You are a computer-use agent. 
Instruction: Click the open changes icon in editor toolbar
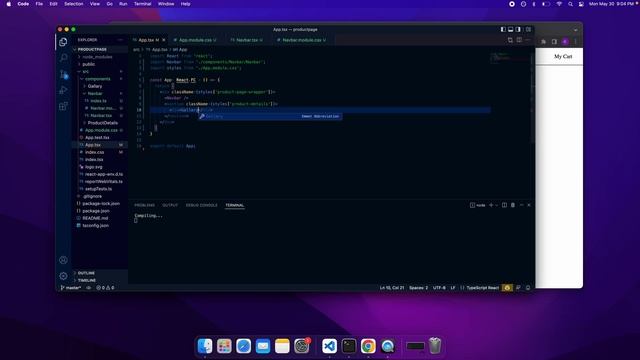510,40
